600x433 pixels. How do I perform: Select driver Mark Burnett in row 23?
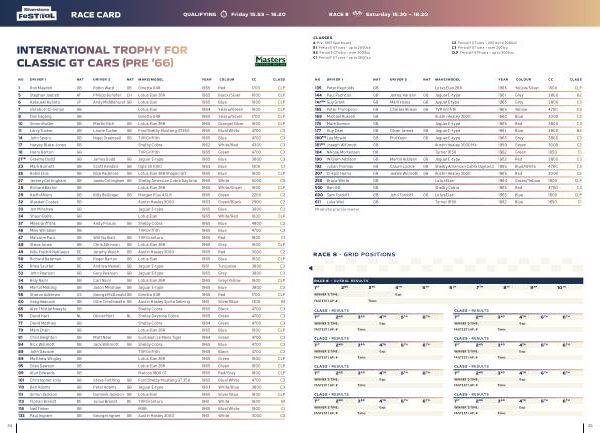point(42,166)
